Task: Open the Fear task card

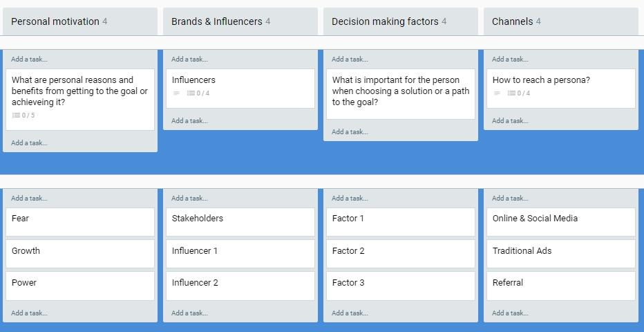Action: click(80, 222)
